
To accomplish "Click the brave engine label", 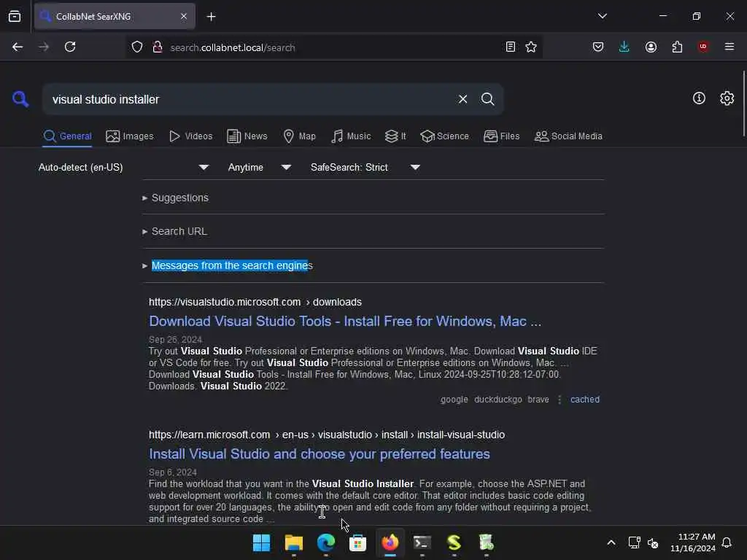I will tap(538, 400).
